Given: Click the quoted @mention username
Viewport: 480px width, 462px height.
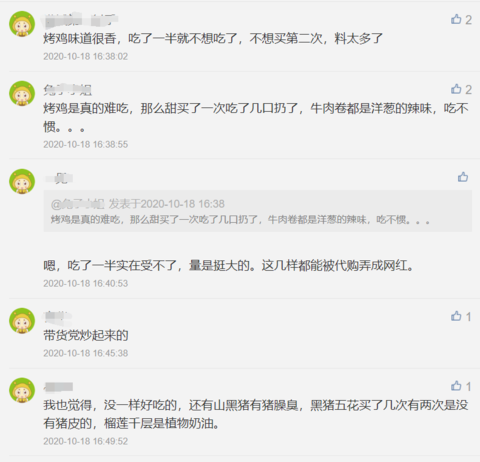Looking at the screenshot, I should tap(77, 204).
